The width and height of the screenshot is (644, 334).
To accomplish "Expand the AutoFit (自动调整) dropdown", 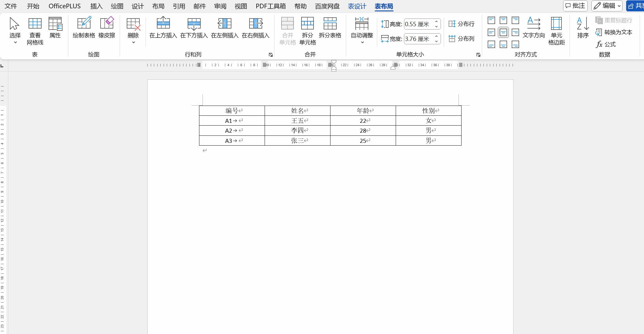I will 362,42.
